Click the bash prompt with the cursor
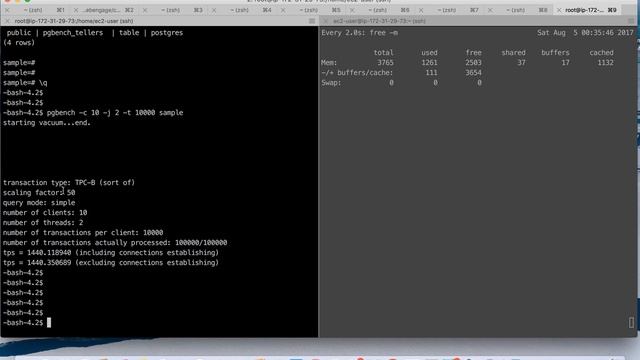This screenshot has height=360, width=640. pos(27,322)
